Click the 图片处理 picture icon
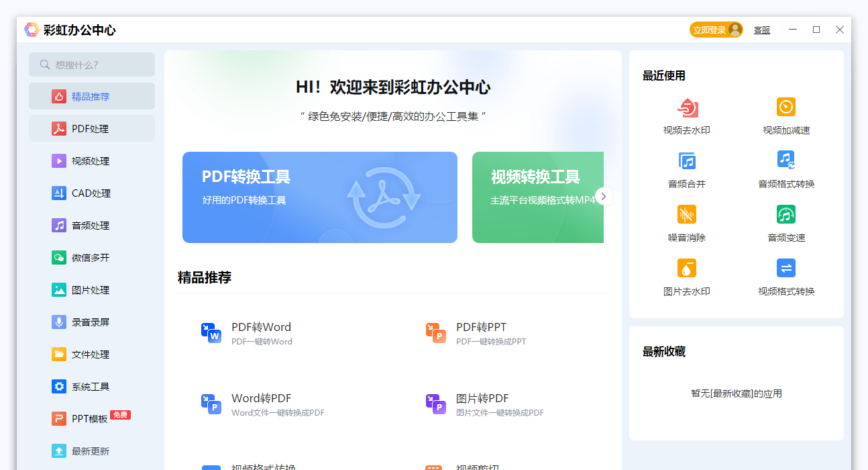The width and height of the screenshot is (868, 470). [x=59, y=289]
